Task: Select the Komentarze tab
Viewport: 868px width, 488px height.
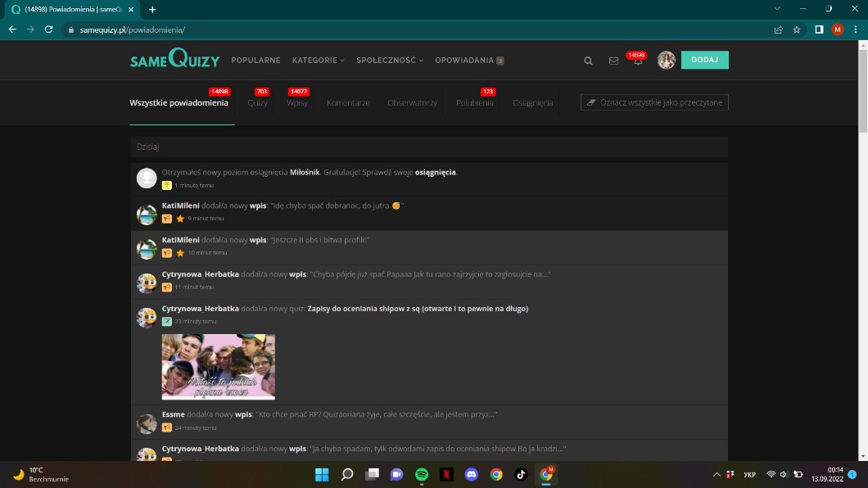Action: [x=348, y=103]
